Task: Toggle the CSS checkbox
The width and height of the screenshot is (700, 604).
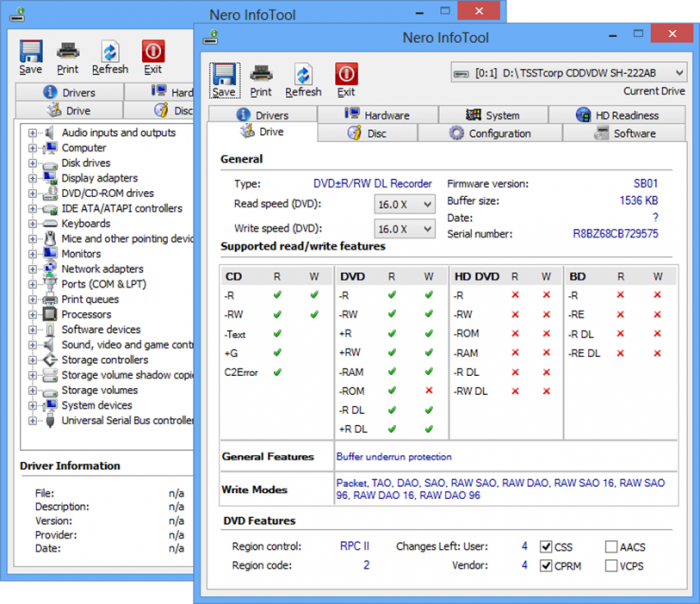Action: tap(546, 547)
